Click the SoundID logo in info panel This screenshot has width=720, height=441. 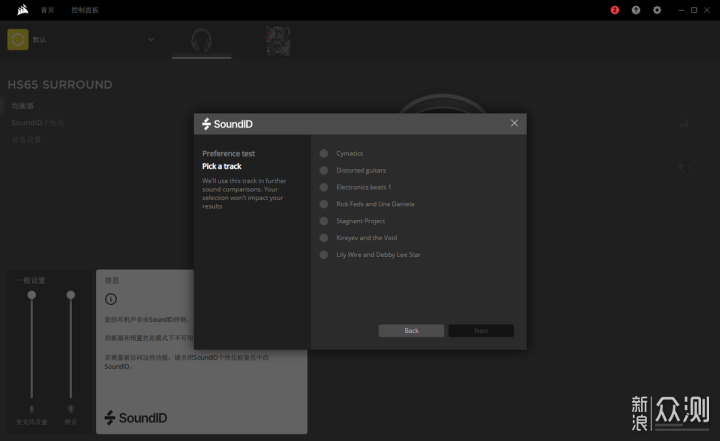(135, 418)
